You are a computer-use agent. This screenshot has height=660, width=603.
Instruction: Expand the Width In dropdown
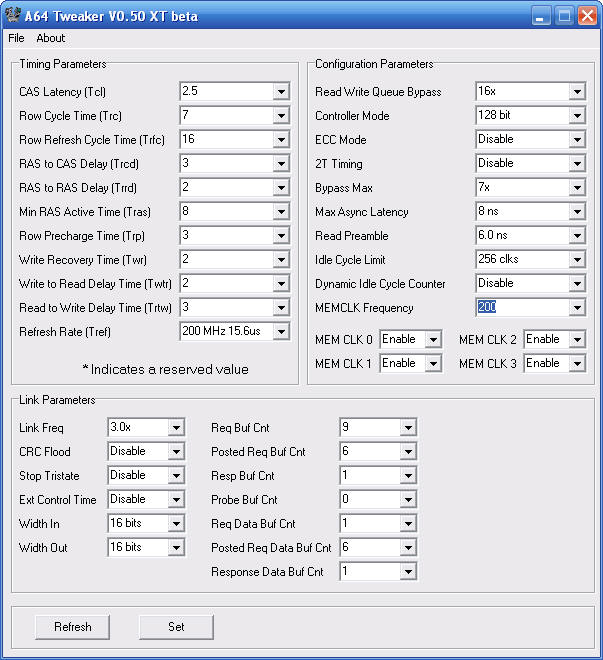pos(176,524)
